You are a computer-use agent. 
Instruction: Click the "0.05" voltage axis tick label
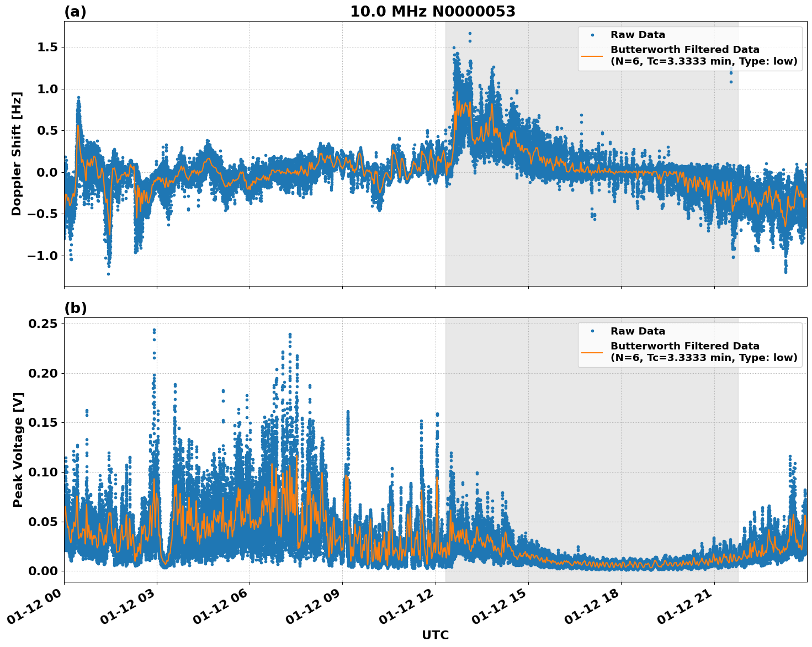(44, 522)
